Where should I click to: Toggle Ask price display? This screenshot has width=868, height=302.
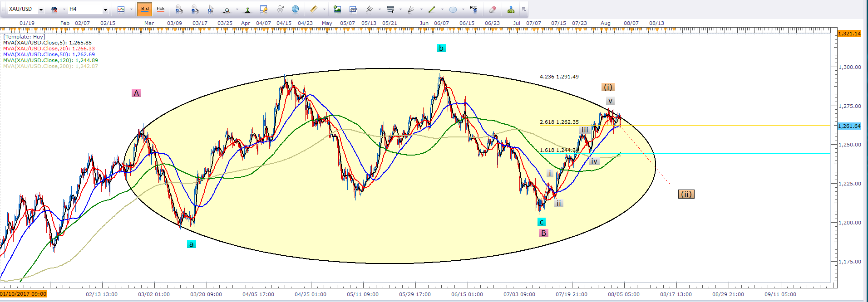pyautogui.click(x=160, y=9)
